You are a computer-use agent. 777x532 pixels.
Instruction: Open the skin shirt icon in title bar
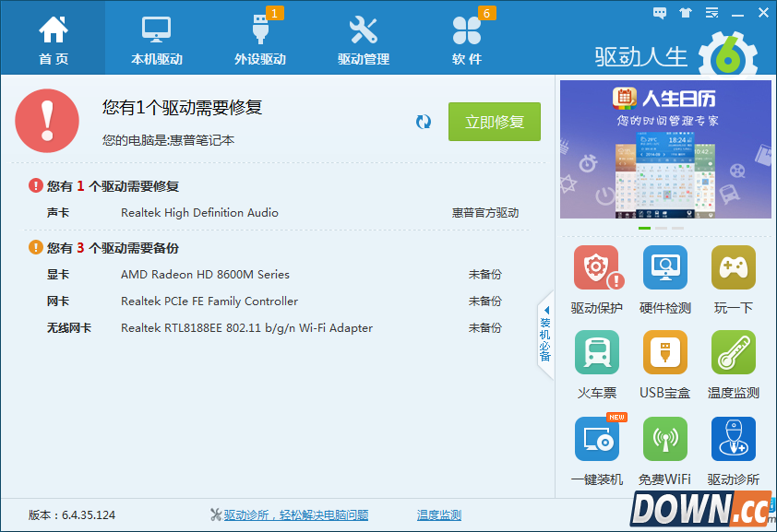pos(685,13)
